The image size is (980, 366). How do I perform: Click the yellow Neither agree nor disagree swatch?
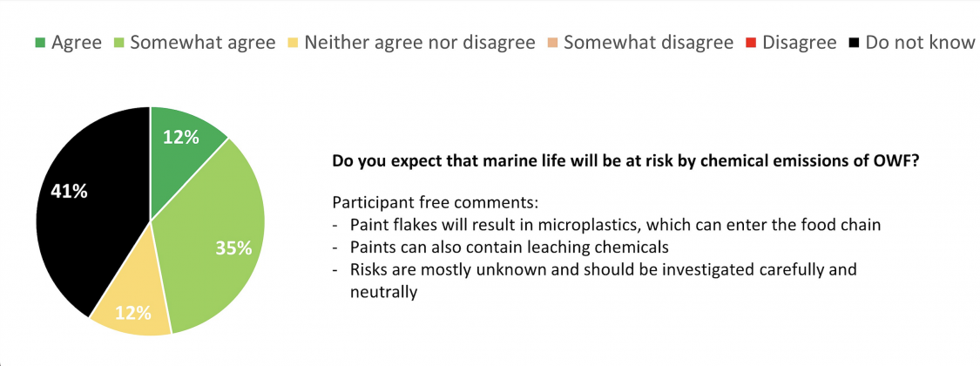(293, 44)
